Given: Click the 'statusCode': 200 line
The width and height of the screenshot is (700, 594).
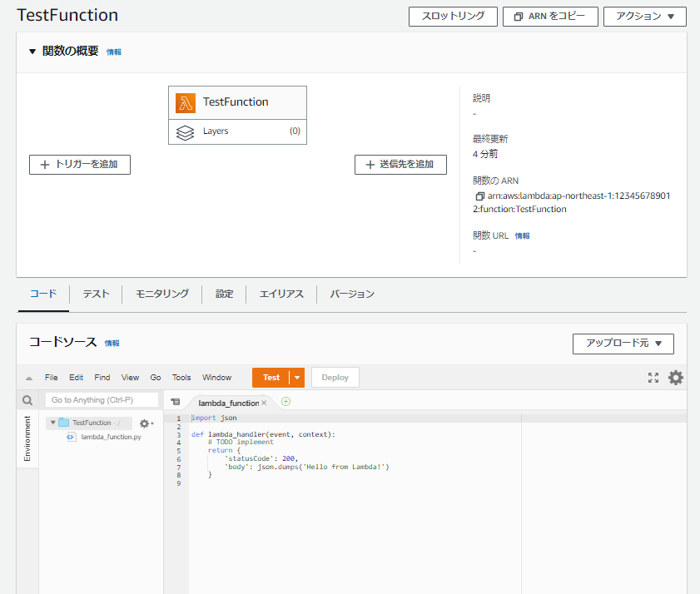Looking at the screenshot, I should click(261, 458).
